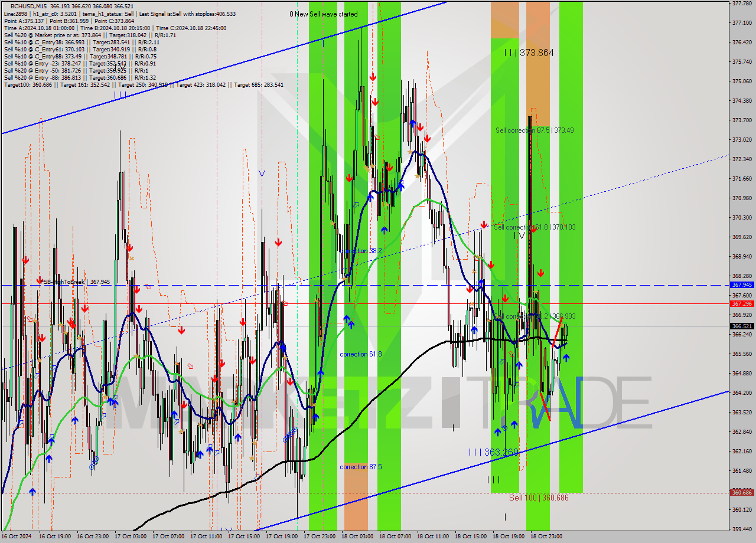Click '18 Oct 11:00' on time axis
The height and width of the screenshot is (543, 756).
point(432,537)
